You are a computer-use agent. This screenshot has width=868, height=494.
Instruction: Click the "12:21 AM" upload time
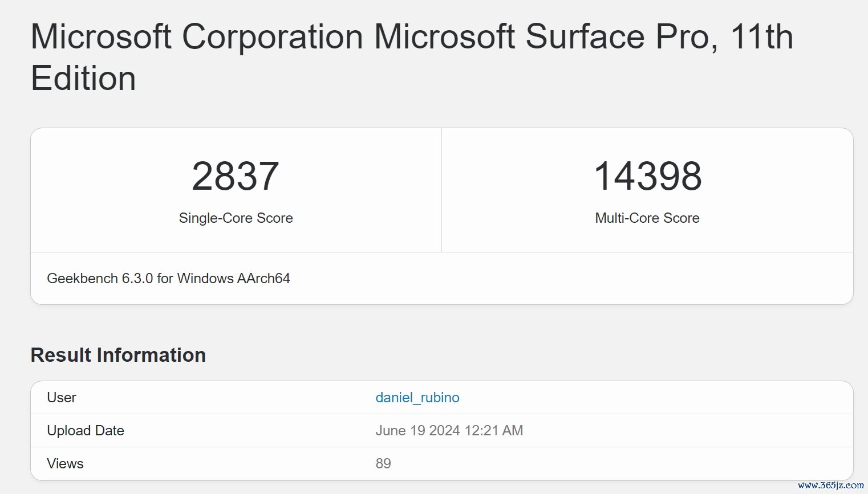494,431
